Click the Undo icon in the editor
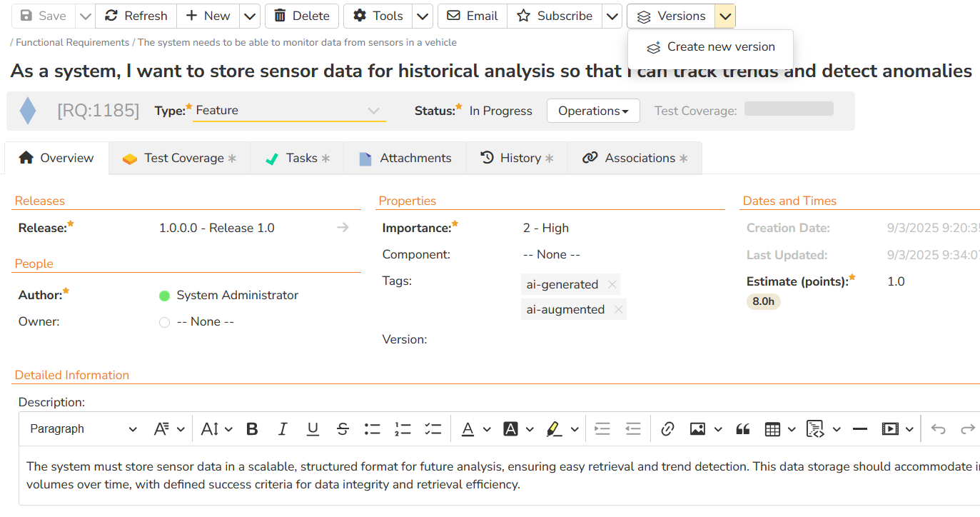The image size is (980, 517). (938, 429)
